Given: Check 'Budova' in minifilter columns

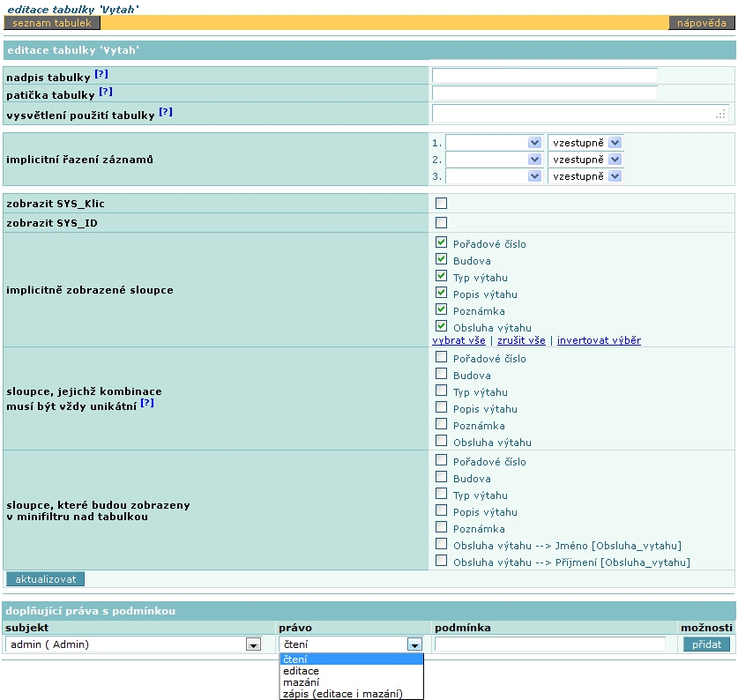Looking at the screenshot, I should click(x=441, y=477).
